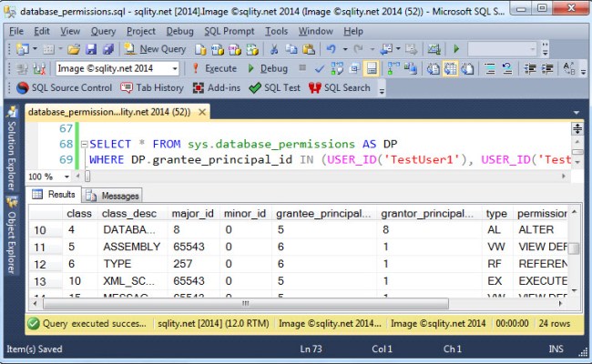Switch to the Messages tab
592x364 pixels.
coord(112,196)
